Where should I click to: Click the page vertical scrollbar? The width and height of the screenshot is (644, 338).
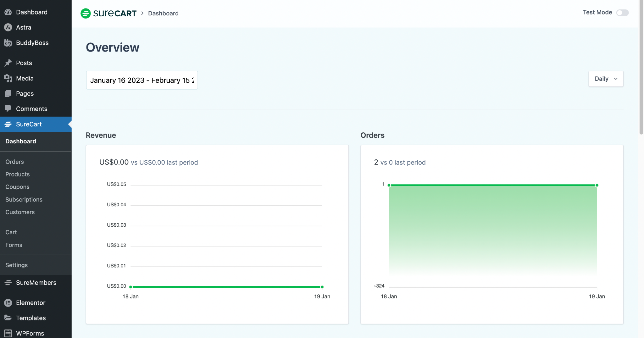click(641, 68)
